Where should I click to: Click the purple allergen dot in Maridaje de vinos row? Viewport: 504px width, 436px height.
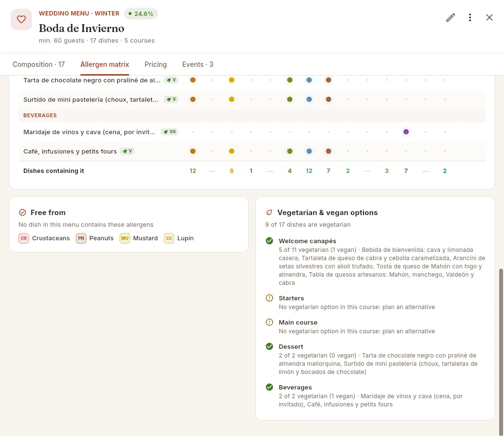click(x=406, y=132)
